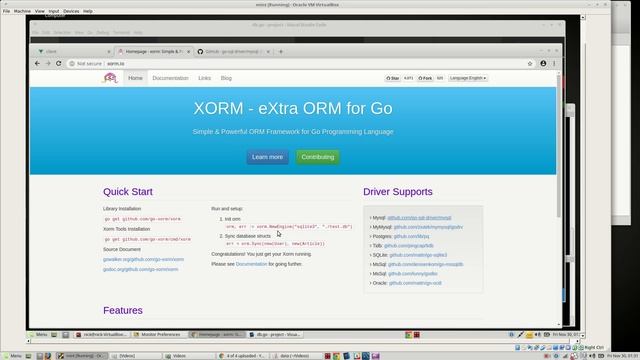Open the Links nav item
This screenshot has height=360, width=640.
point(204,78)
